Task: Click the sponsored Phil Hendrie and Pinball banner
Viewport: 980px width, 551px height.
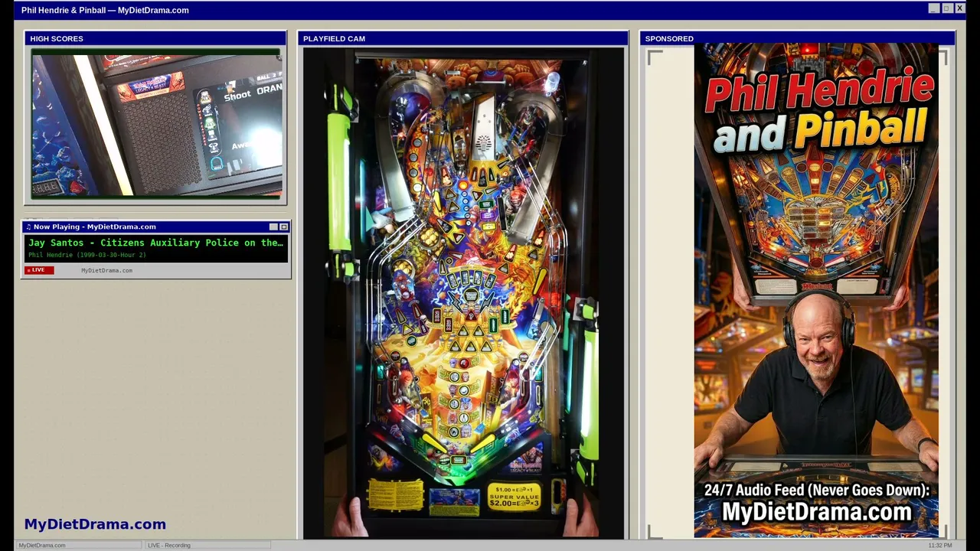Action: click(816, 291)
